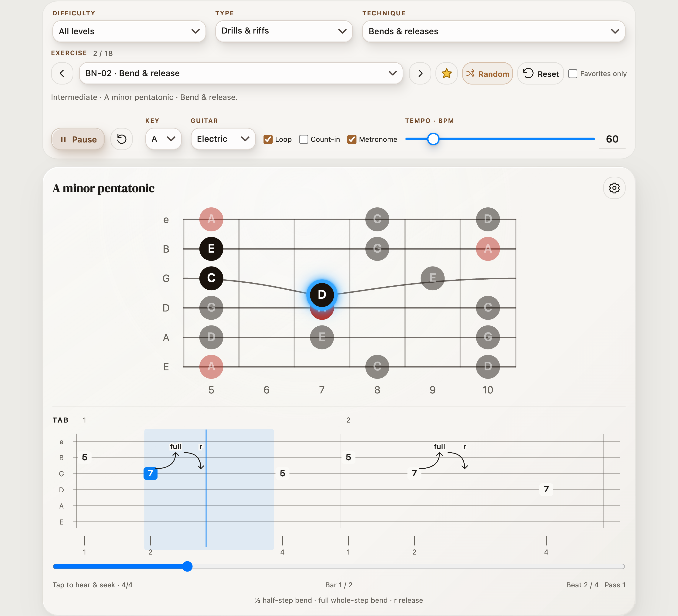Open the Technique dropdown
678x616 pixels.
[x=493, y=31]
